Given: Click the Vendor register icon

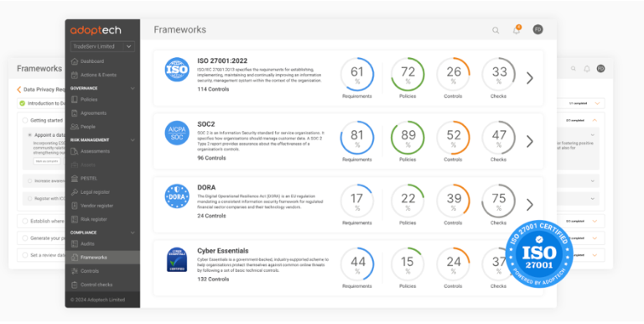Looking at the screenshot, I should click(75, 206).
